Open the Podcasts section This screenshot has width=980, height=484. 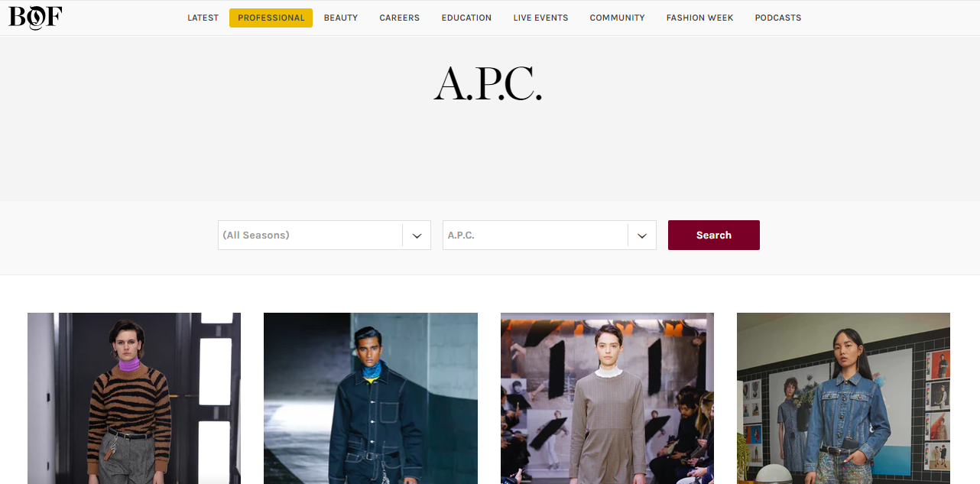778,18
